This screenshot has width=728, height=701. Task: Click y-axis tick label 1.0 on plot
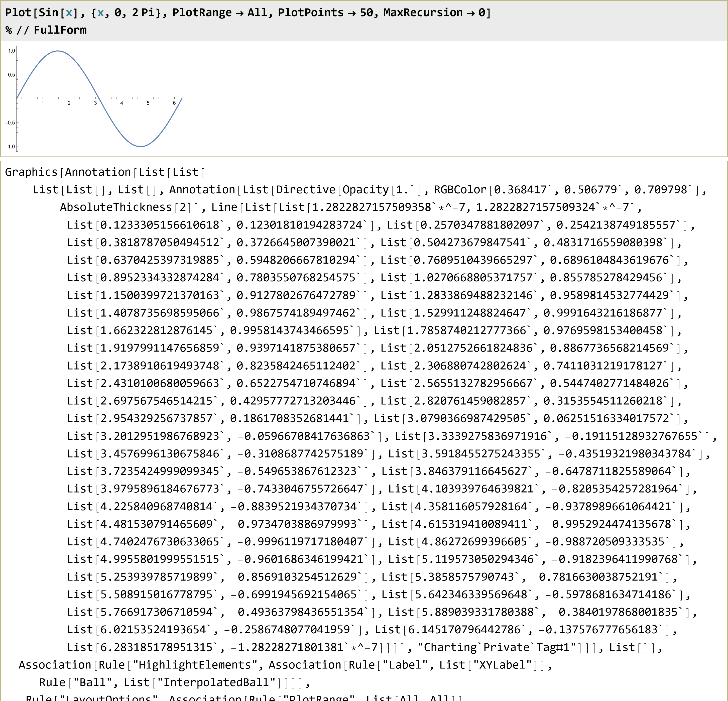[x=12, y=51]
